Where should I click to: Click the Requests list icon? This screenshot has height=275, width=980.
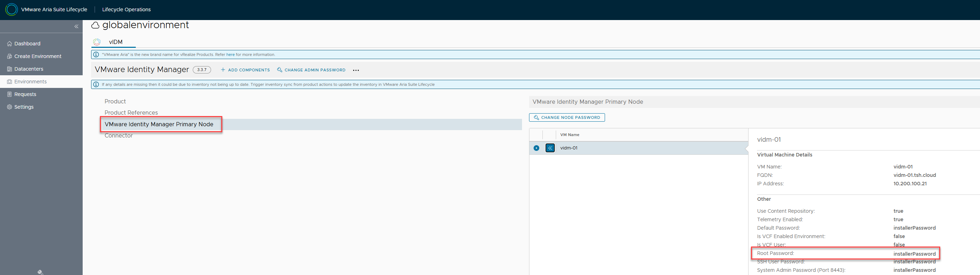(9, 94)
